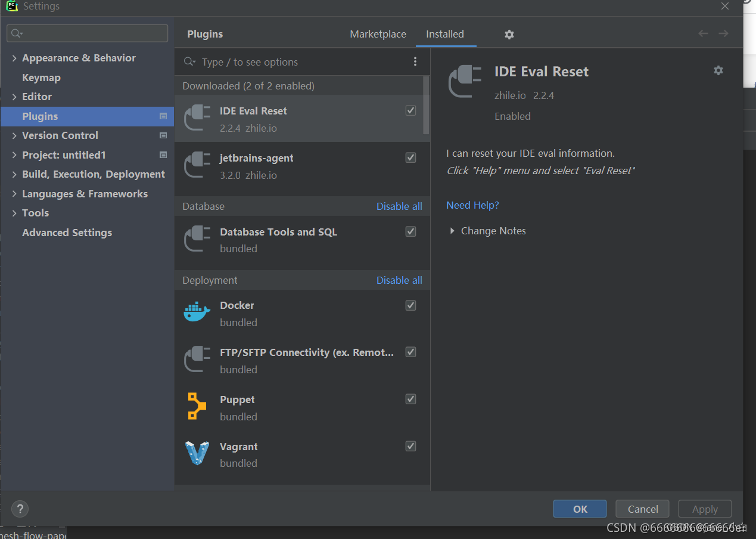Open the plugins settings gear menu

509,35
